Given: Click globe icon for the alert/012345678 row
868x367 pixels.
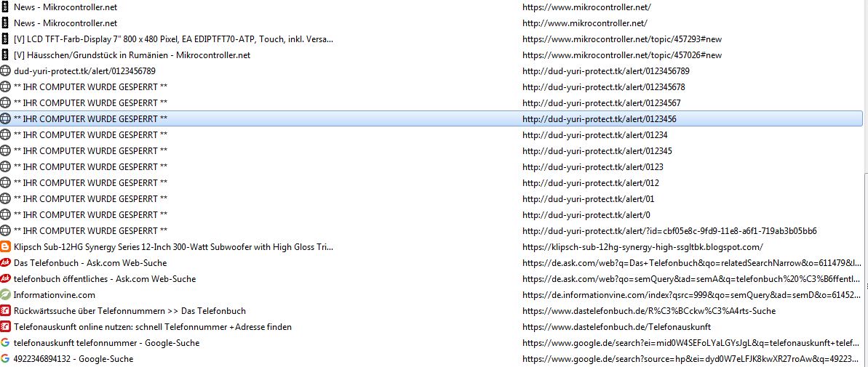Looking at the screenshot, I should click(6, 86).
